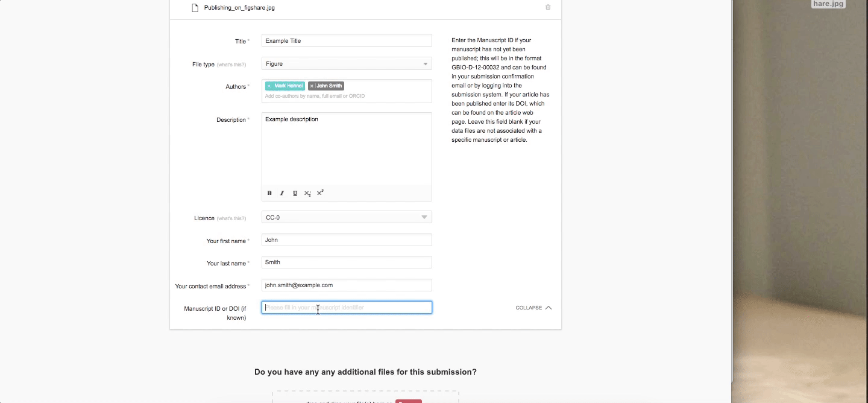Open the Licence dropdown showing CC-0

click(347, 217)
